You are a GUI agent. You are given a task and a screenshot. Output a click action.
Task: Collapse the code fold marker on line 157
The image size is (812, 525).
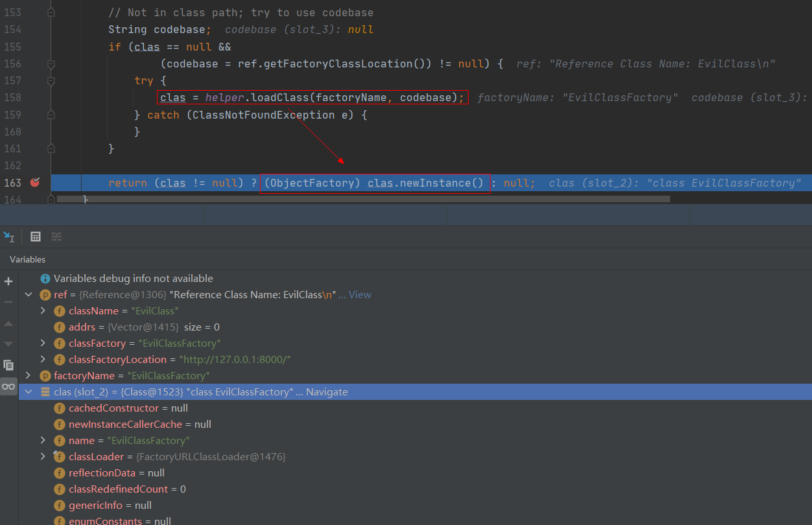(x=51, y=80)
